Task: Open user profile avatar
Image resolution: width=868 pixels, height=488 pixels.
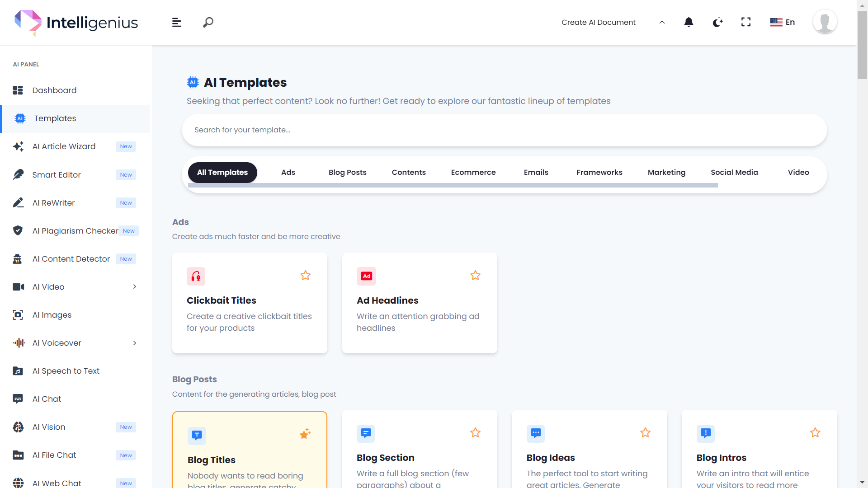Action: tap(825, 22)
